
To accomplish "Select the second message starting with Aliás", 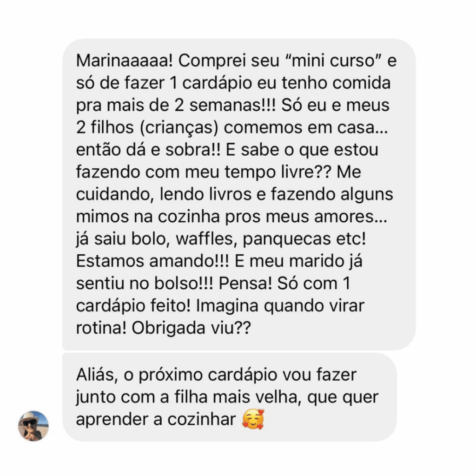I will point(230,397).
